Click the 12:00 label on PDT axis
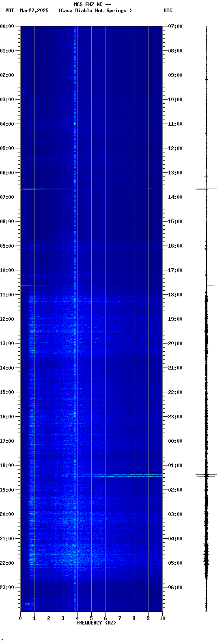 coord(8,319)
